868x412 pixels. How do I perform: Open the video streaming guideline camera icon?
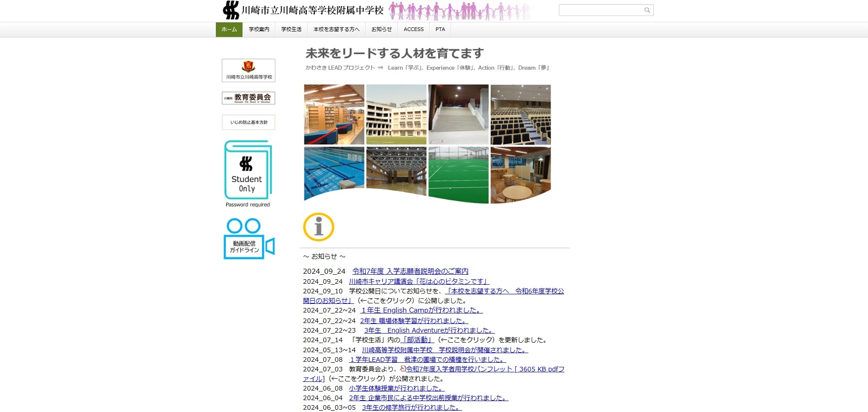(248, 239)
